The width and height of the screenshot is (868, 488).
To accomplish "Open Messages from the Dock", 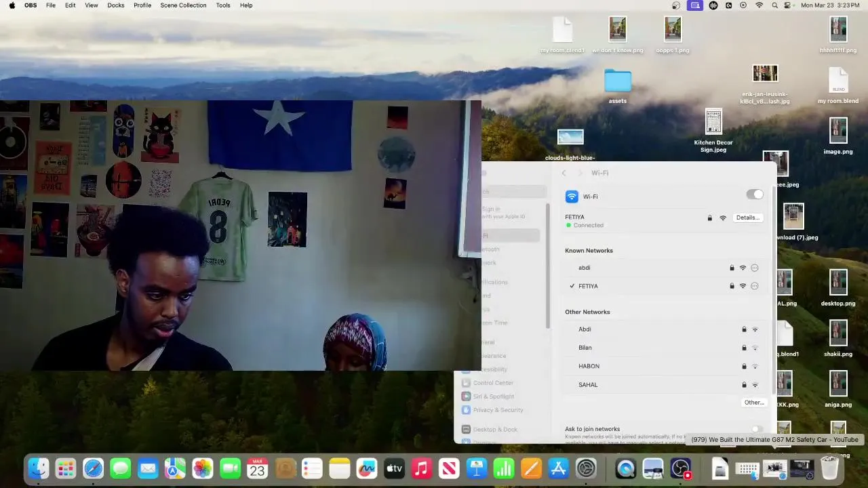I will 121,468.
